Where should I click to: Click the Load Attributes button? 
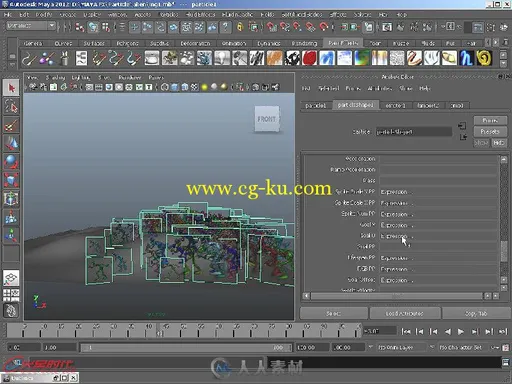point(405,313)
